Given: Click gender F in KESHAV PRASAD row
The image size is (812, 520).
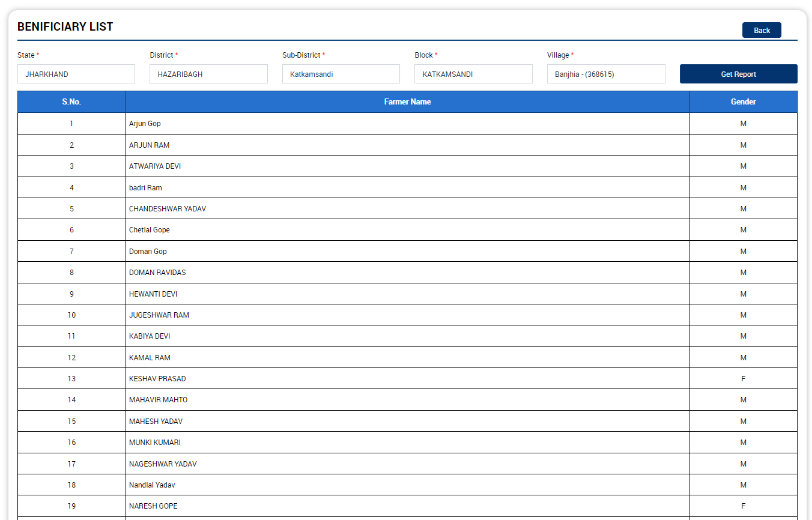Looking at the screenshot, I should (x=743, y=379).
